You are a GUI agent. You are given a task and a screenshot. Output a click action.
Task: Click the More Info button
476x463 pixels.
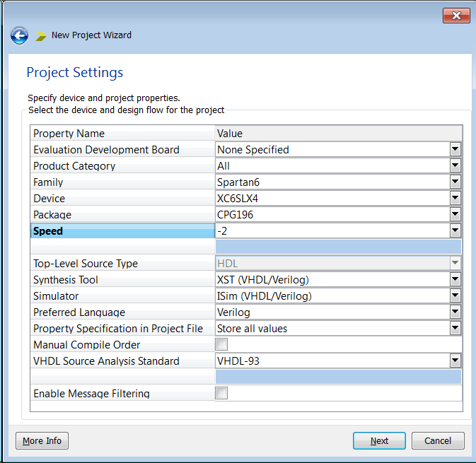point(42,441)
